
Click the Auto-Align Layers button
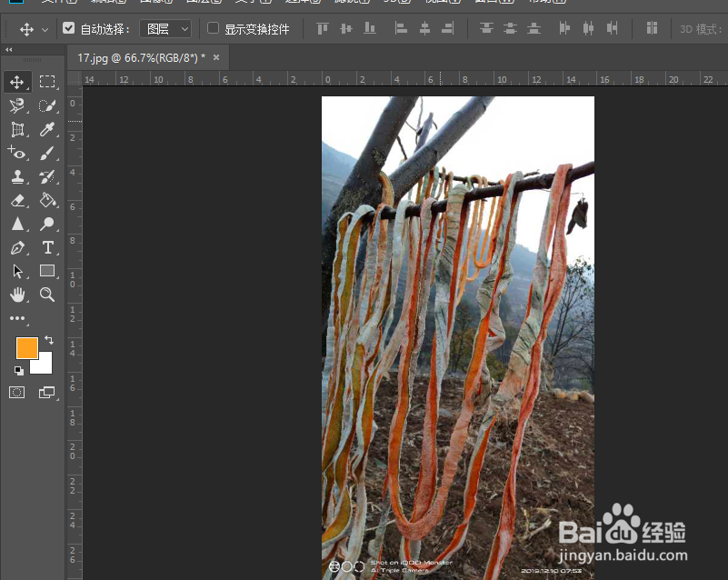click(x=652, y=29)
